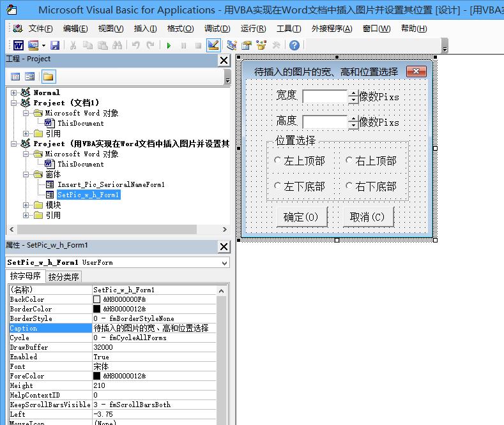Click project tree horizontal scrollbar right arrow
The width and height of the screenshot is (504, 425).
point(224,230)
